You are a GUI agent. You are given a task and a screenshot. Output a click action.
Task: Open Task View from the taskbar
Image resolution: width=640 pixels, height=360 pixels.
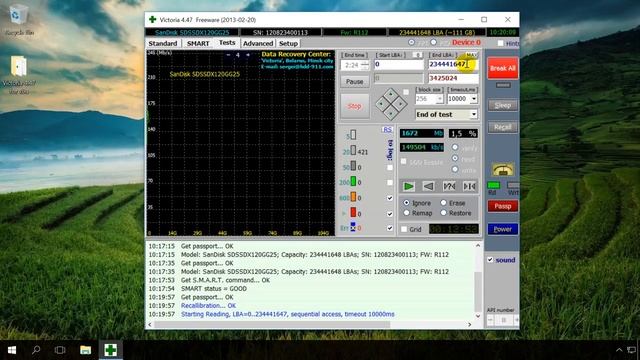(60, 350)
